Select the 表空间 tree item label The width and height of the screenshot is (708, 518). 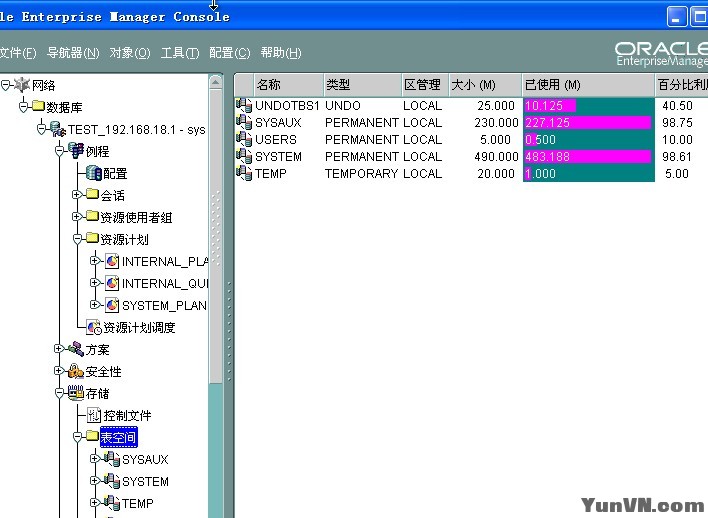[118, 437]
